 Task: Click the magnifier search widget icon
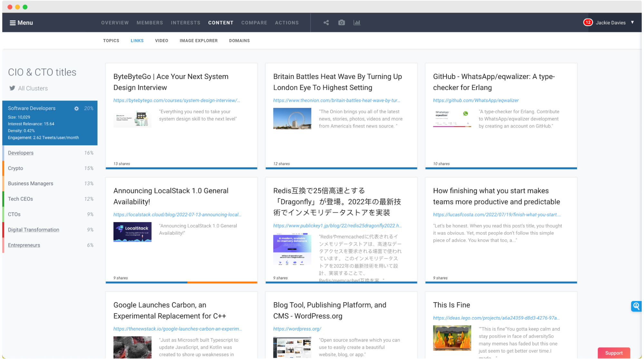(636, 306)
